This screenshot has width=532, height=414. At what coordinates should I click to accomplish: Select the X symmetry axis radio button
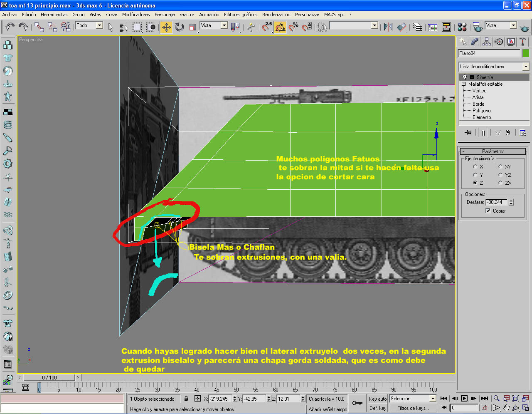[x=475, y=167]
